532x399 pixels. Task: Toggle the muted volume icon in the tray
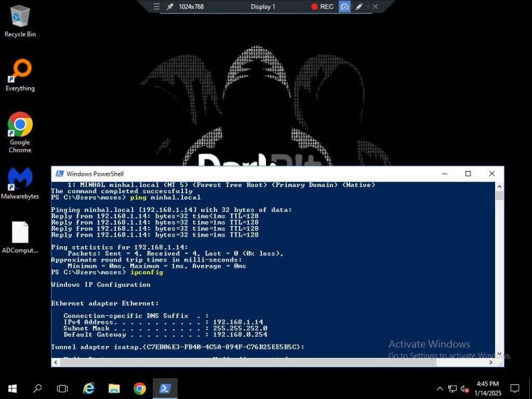(465, 389)
